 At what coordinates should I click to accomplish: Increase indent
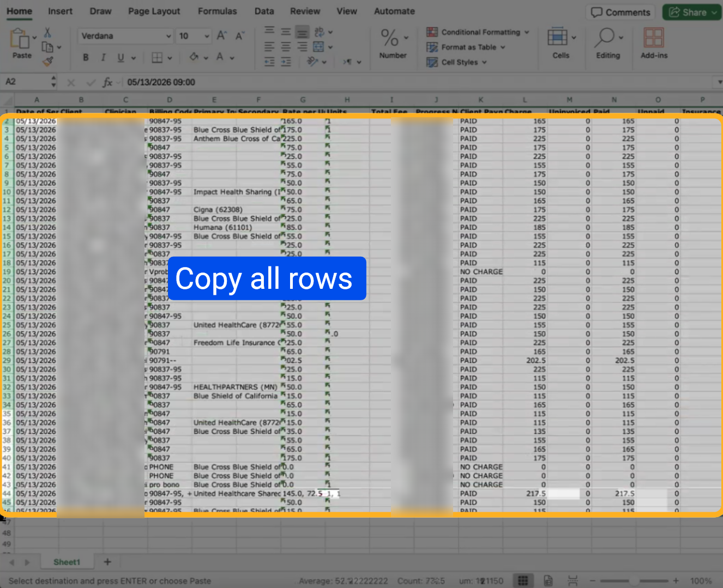click(286, 62)
